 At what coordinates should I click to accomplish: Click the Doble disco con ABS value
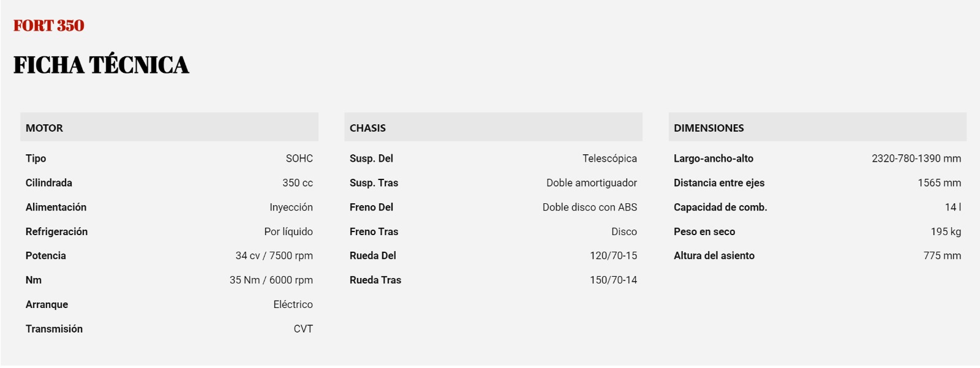[590, 207]
